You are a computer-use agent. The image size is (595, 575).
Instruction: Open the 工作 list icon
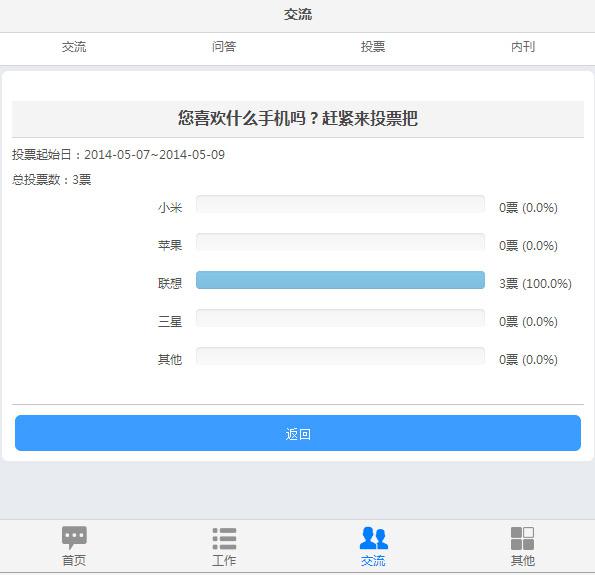point(224,538)
